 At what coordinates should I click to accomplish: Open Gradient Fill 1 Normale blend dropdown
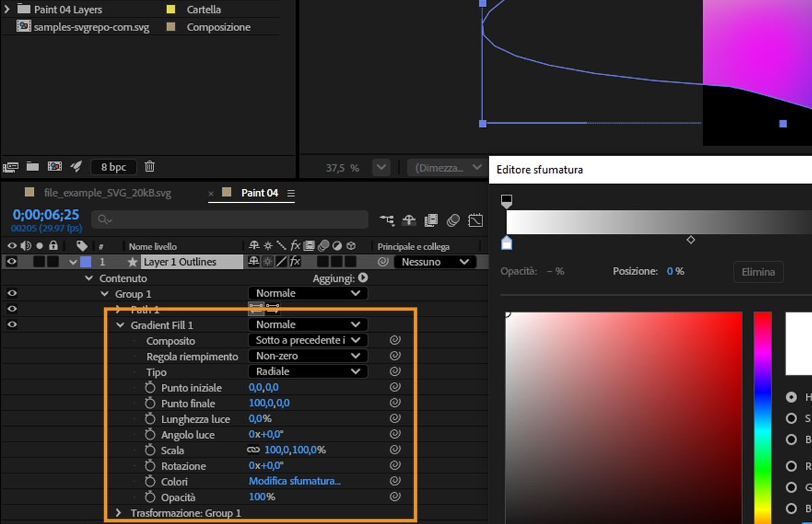308,325
